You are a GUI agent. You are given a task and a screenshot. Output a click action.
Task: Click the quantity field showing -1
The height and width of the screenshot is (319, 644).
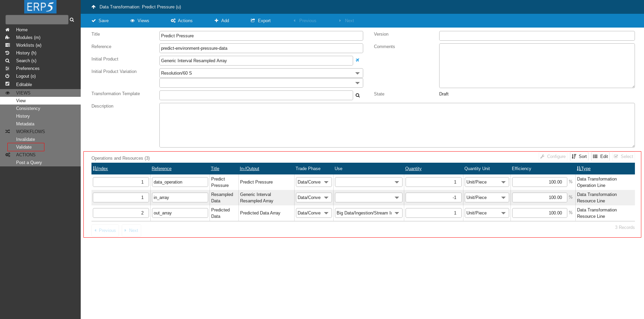tap(433, 197)
